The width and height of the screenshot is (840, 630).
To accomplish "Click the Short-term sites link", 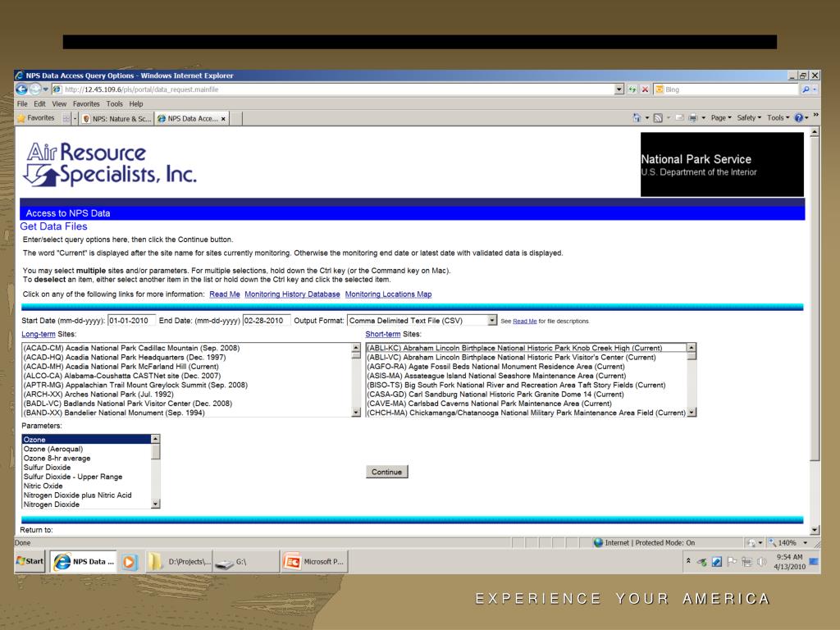I will (382, 334).
